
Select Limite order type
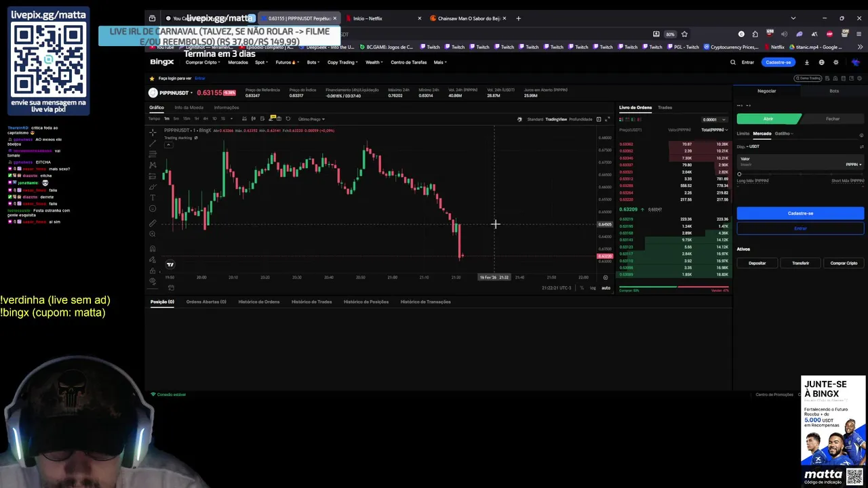coord(743,134)
